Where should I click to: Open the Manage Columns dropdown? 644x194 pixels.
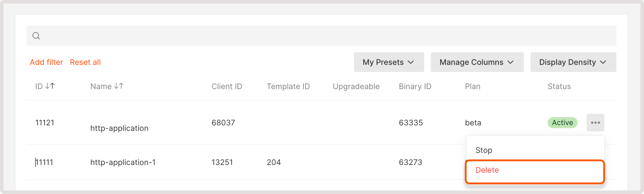coord(477,62)
